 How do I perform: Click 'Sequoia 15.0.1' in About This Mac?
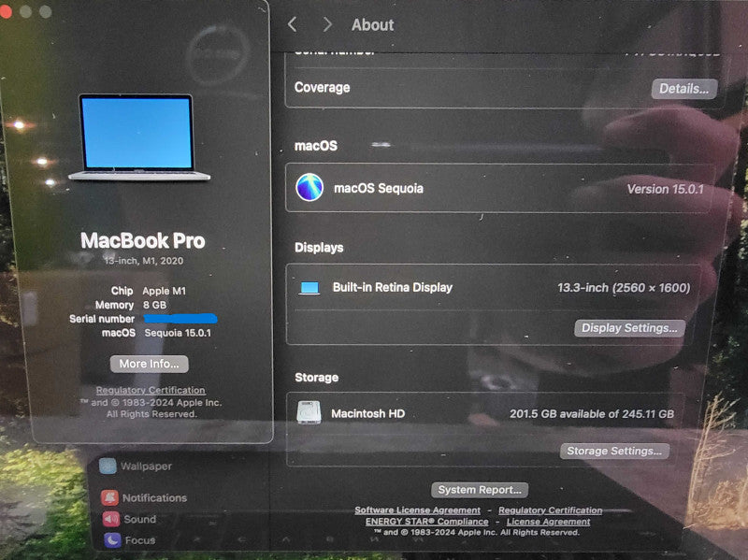178,333
